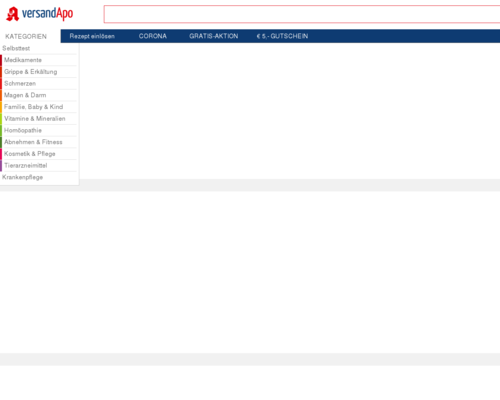Go to Familie, Baby & Kind

point(33,107)
